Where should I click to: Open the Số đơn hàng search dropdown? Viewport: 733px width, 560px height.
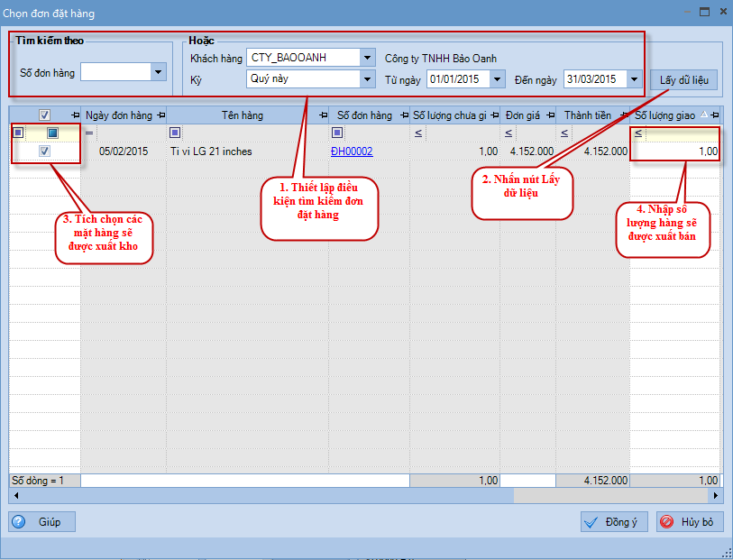coord(159,72)
